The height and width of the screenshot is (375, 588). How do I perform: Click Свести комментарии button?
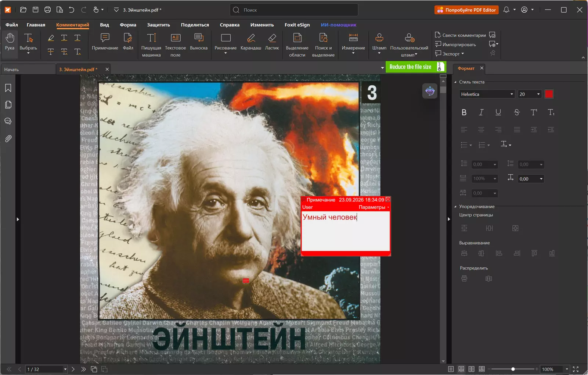tap(460, 35)
